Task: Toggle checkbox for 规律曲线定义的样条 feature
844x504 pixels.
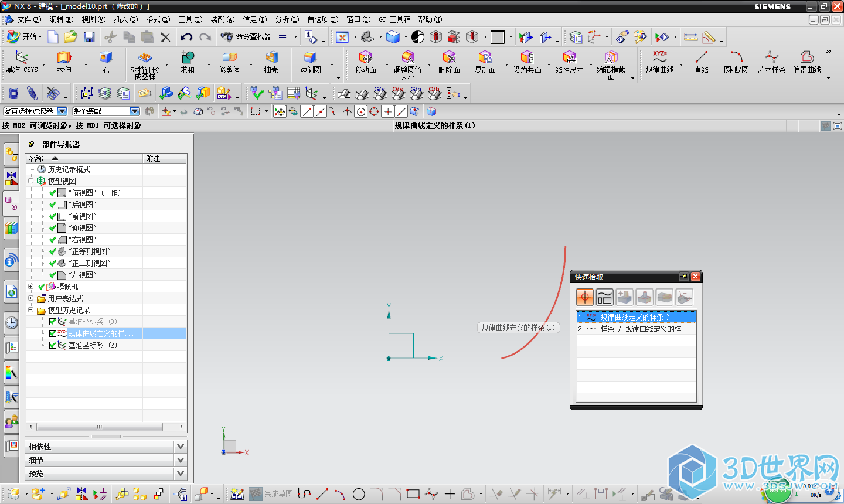Action: (x=53, y=333)
